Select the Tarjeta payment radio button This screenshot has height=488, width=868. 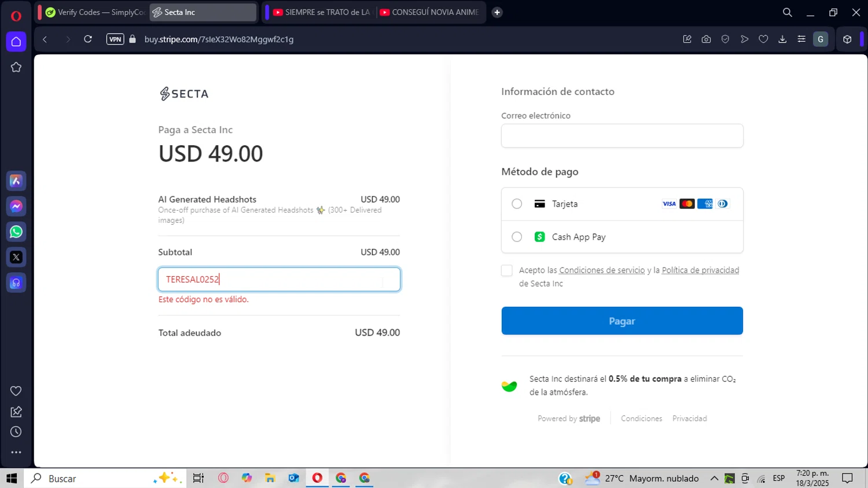point(517,204)
